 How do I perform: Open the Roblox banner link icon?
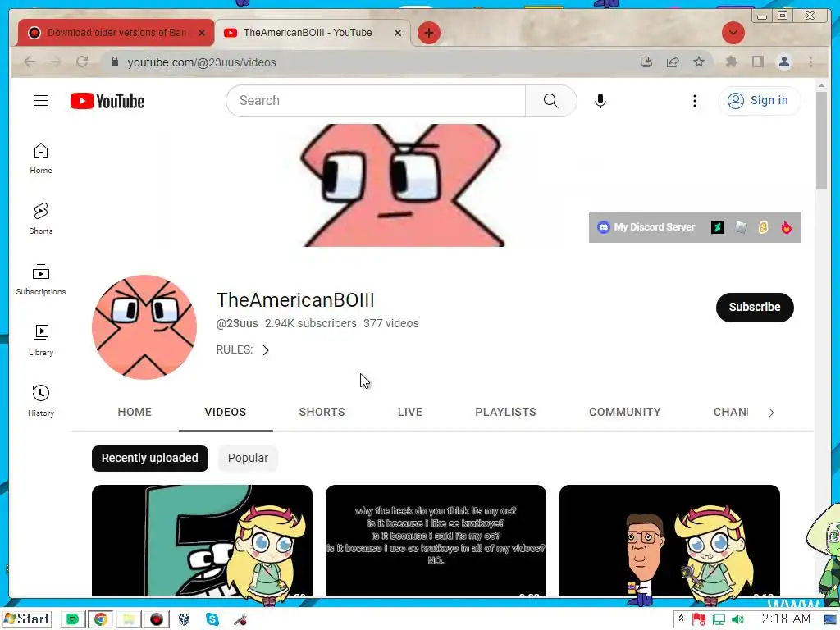[x=741, y=227]
